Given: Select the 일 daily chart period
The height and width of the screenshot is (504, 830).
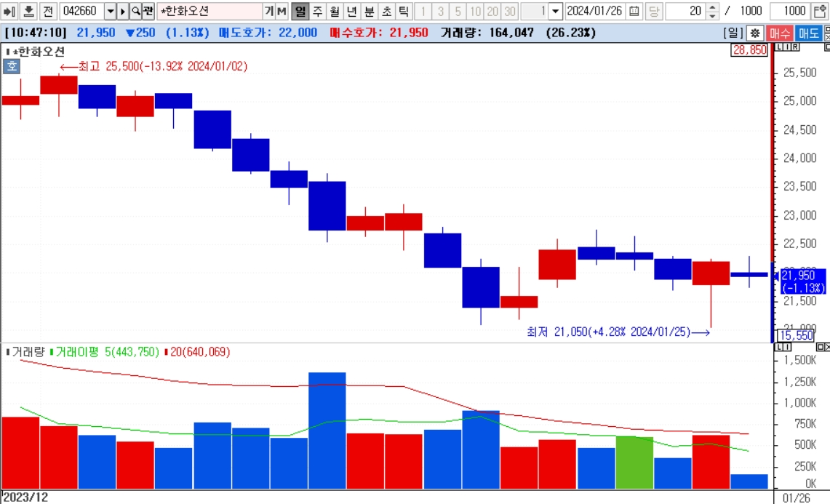Looking at the screenshot, I should tap(300, 11).
